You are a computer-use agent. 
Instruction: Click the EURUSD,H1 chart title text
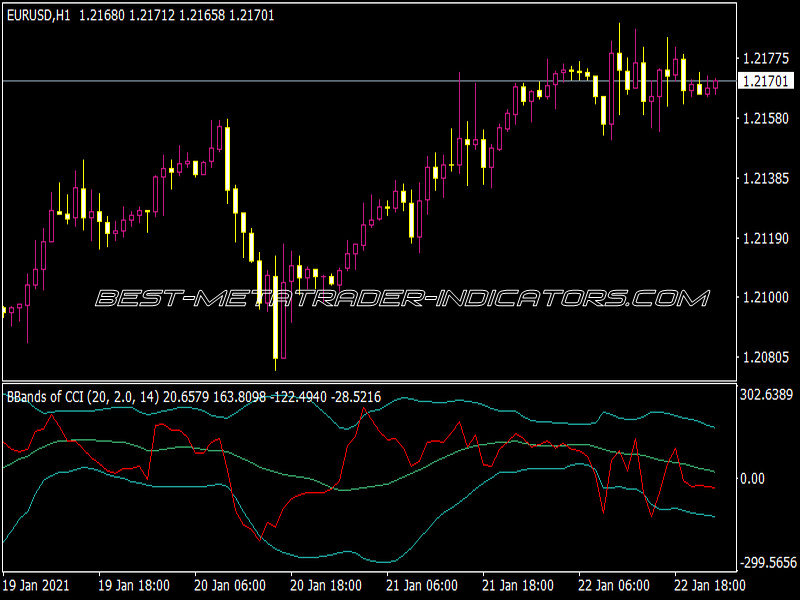click(x=38, y=16)
